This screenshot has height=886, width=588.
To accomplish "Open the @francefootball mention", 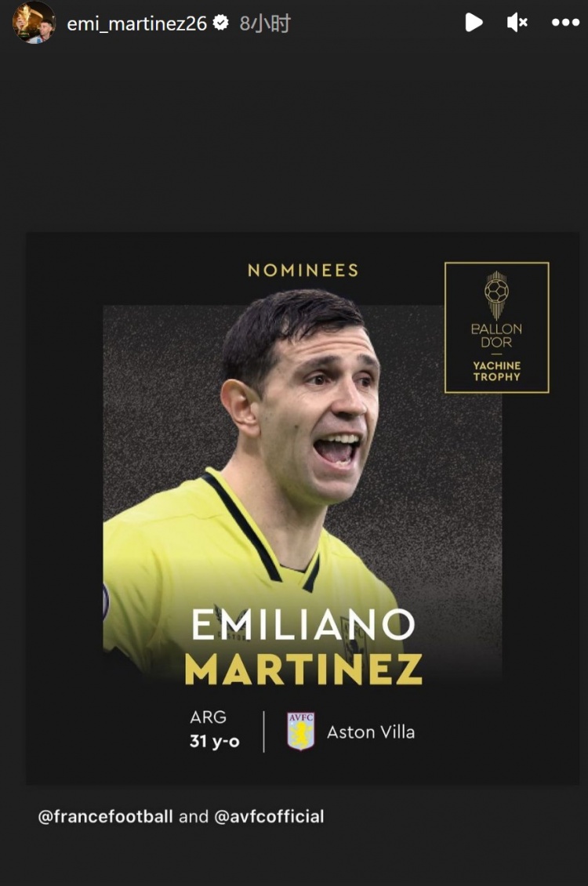I will point(105,816).
